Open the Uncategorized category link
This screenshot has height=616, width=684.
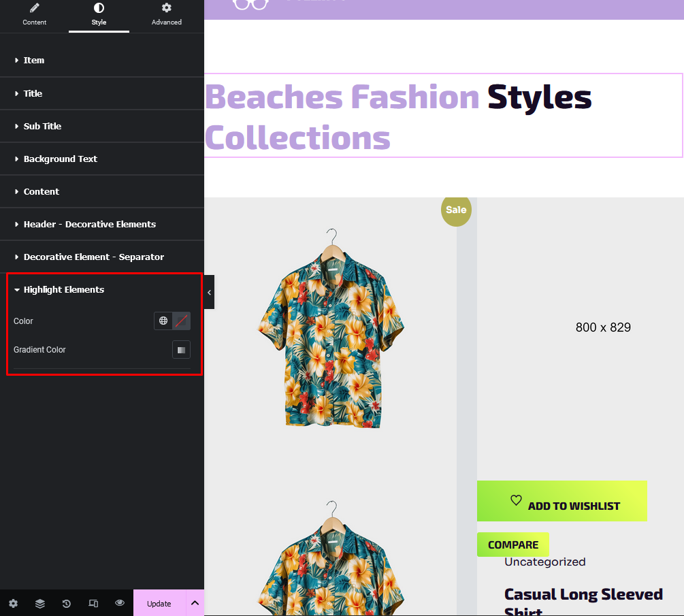[x=545, y=562]
